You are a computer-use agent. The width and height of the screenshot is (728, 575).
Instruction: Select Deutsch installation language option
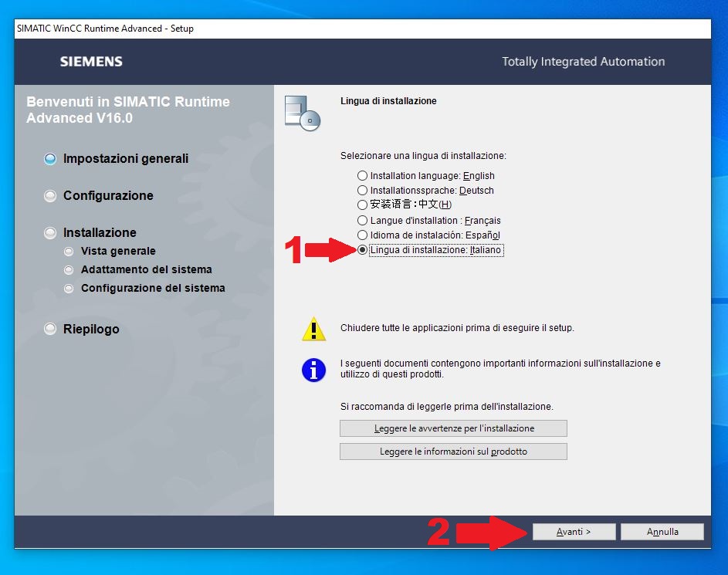pyautogui.click(x=362, y=191)
